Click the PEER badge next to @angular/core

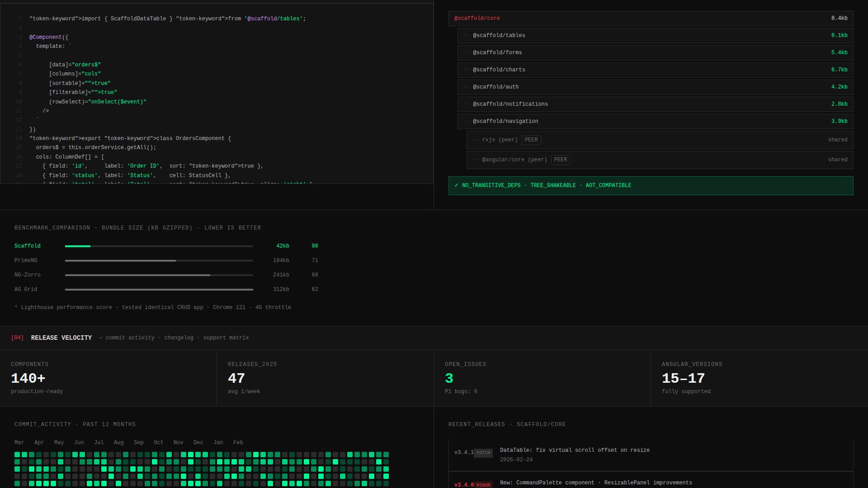[561, 160]
